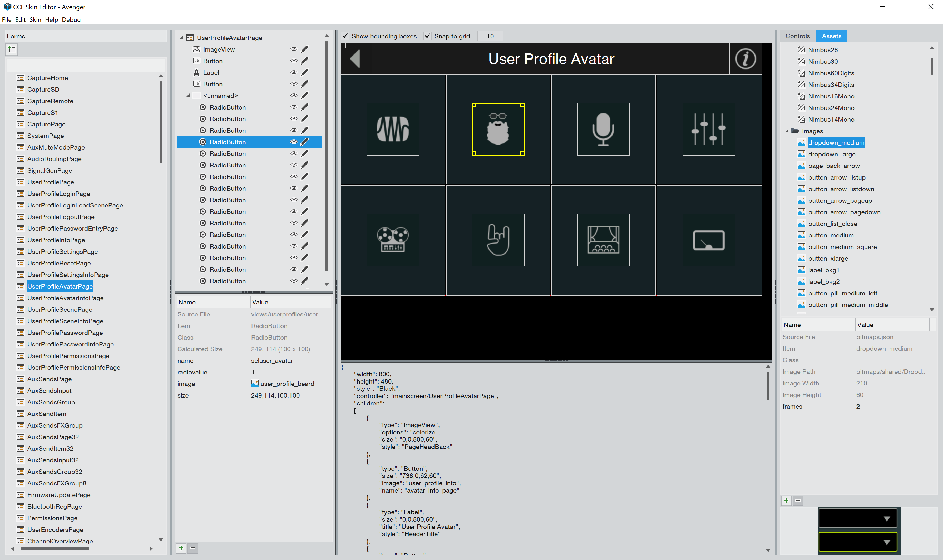
Task: Toggle Show bounding boxes checkbox
Action: pos(345,36)
